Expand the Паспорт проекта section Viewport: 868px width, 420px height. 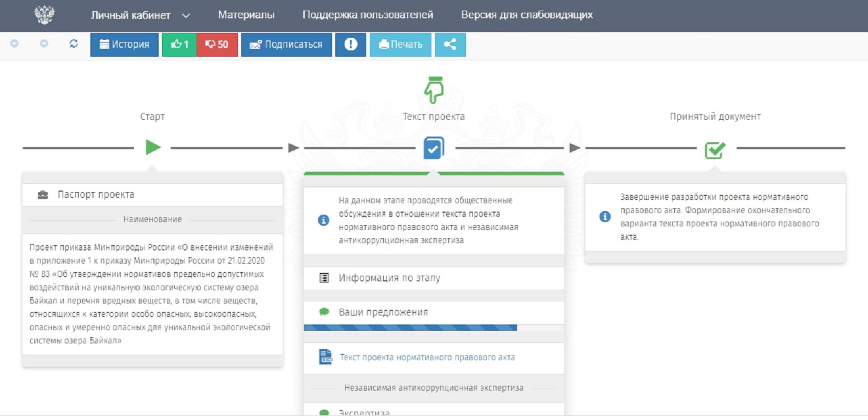pyautogui.click(x=152, y=195)
